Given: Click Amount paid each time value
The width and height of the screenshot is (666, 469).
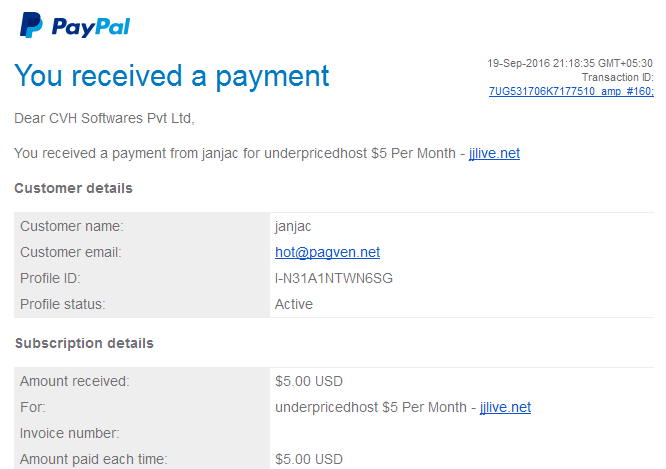Looking at the screenshot, I should [309, 459].
